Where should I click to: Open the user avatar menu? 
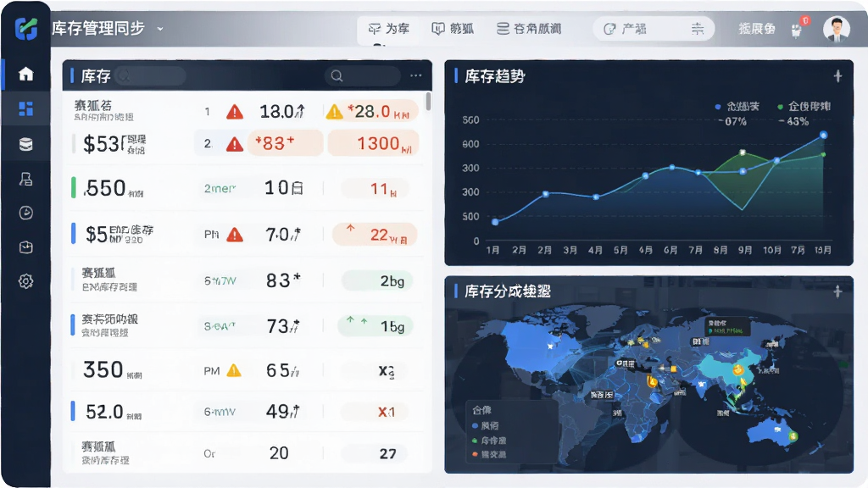[837, 29]
